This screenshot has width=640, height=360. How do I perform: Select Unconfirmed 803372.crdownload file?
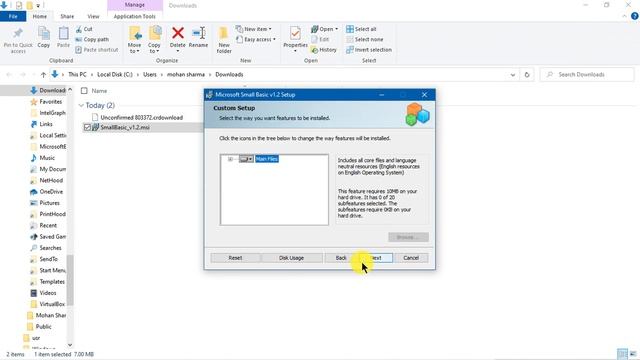(x=141, y=117)
